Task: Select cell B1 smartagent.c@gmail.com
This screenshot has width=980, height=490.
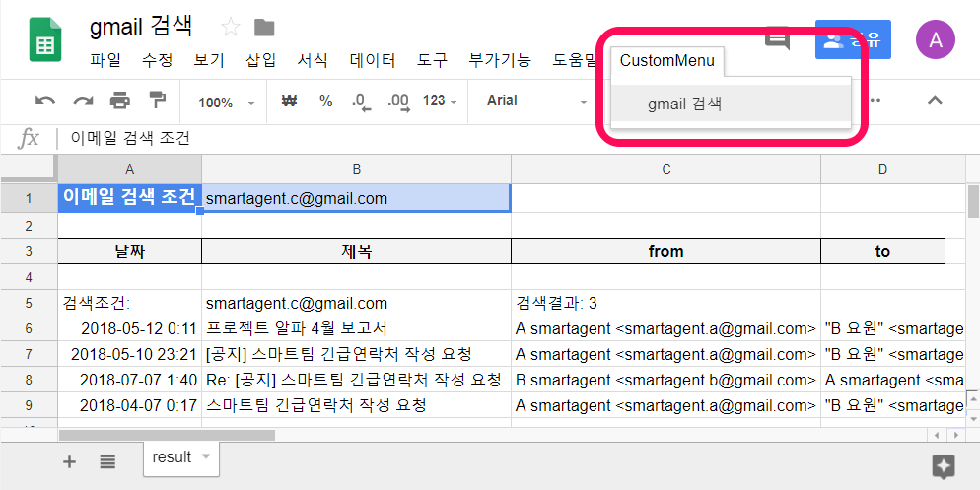Action: (x=356, y=198)
